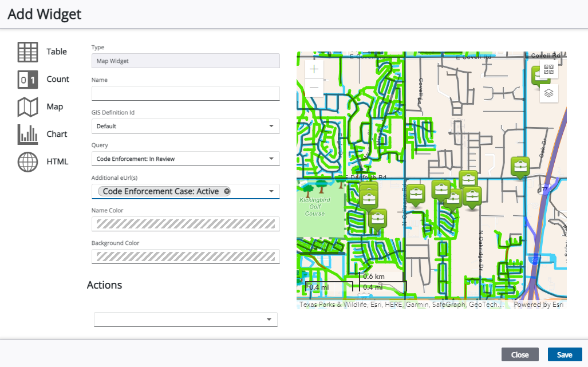Open the map layers list icon
Image resolution: width=588 pixels, height=367 pixels.
(x=548, y=93)
